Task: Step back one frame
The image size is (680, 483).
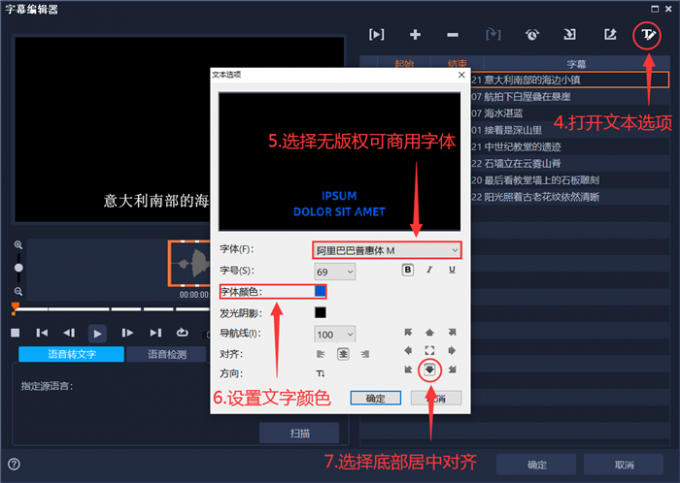Action: click(x=69, y=333)
